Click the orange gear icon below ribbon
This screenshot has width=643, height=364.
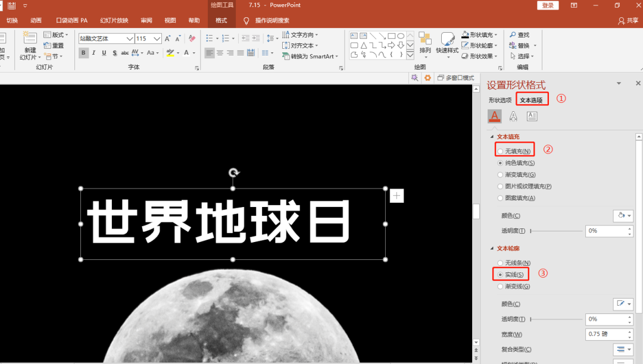427,78
